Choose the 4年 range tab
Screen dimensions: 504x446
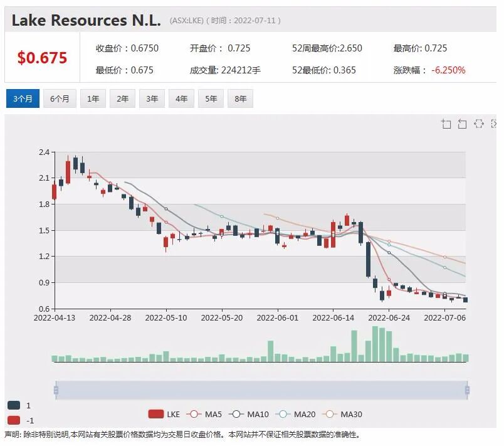pyautogui.click(x=181, y=98)
